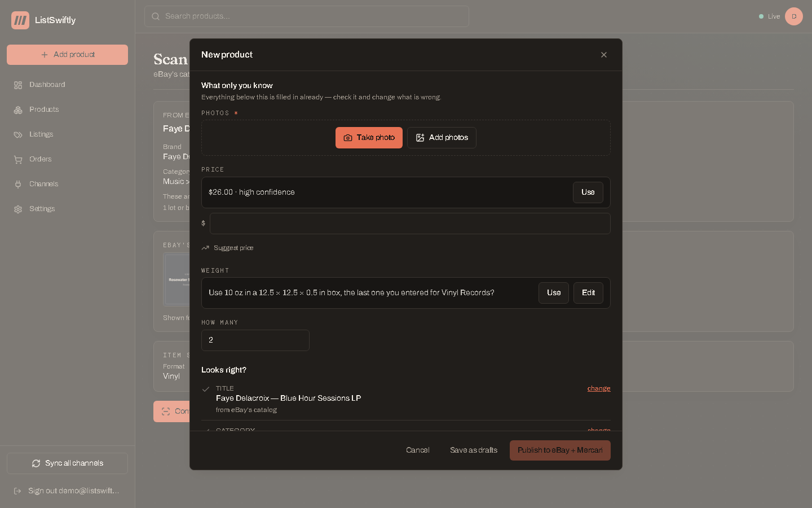This screenshot has height=508, width=812.
Task: Click the Settings gear icon
Action: click(18, 209)
